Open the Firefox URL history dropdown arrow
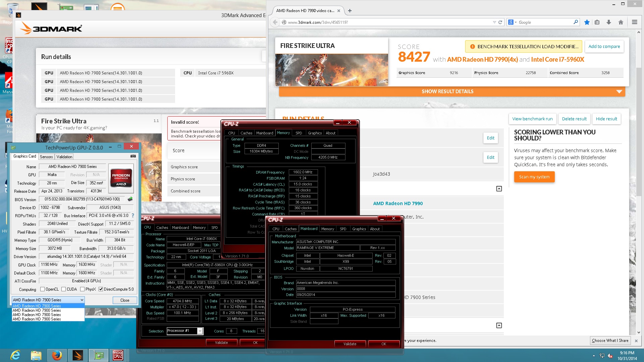Viewport: 644px width, 362px height. [494, 22]
